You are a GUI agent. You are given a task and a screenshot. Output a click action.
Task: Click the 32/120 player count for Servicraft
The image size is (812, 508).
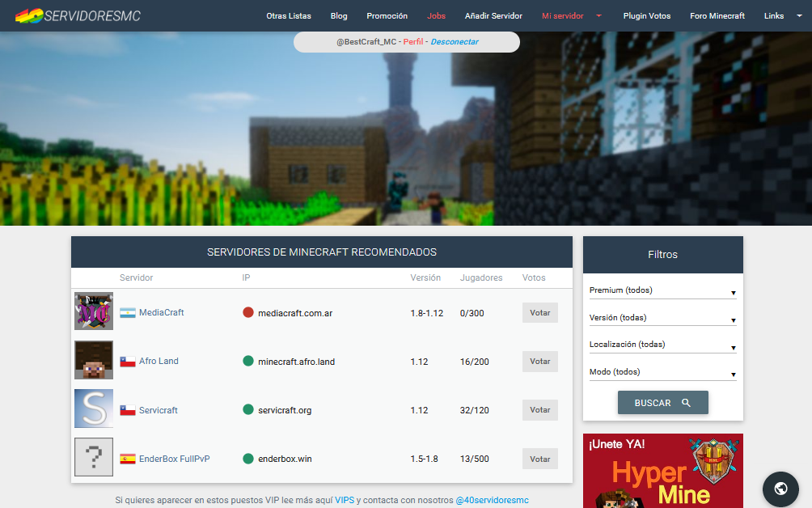coord(475,411)
